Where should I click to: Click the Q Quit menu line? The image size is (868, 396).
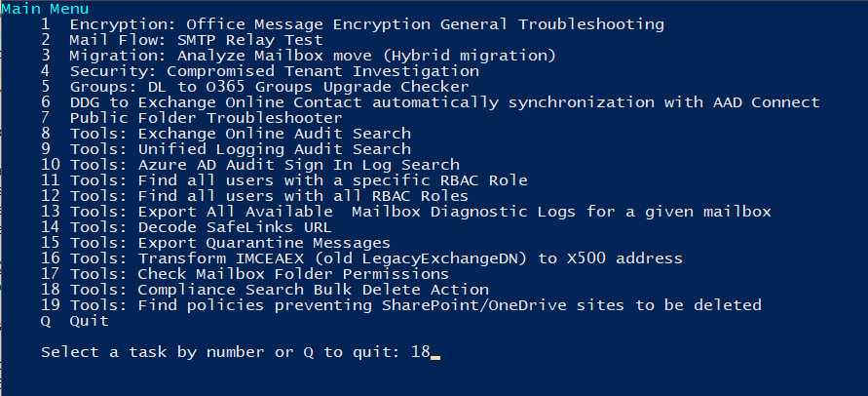tap(75, 321)
